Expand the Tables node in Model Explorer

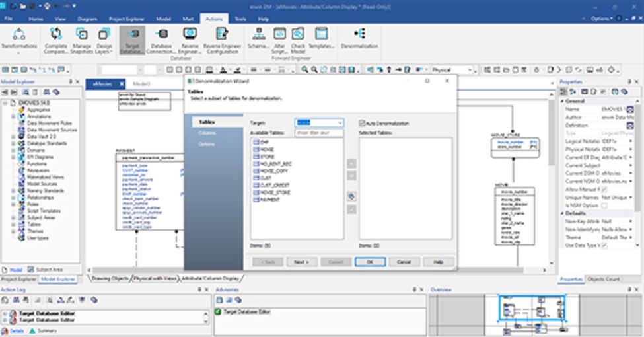click(x=13, y=225)
